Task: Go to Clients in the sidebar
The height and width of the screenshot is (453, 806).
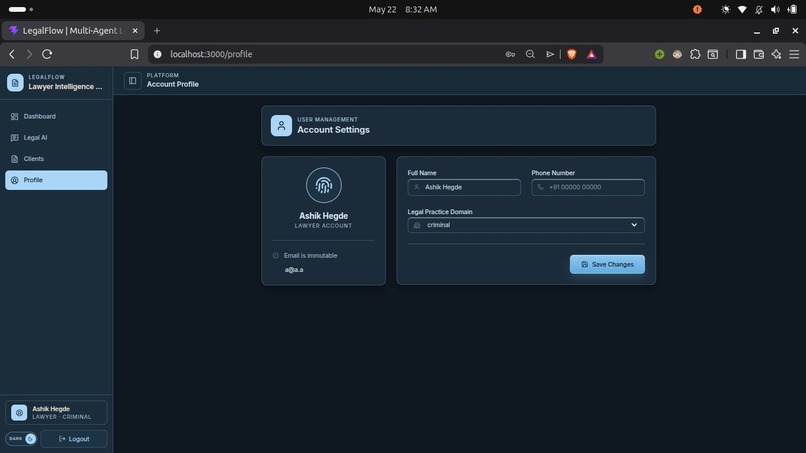Action: tap(56, 159)
